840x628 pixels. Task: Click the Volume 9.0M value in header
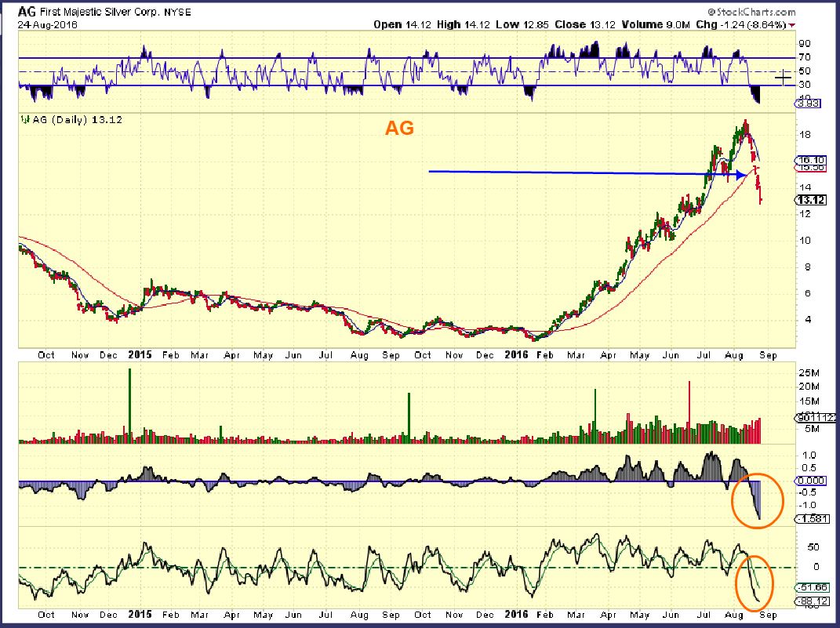658,24
